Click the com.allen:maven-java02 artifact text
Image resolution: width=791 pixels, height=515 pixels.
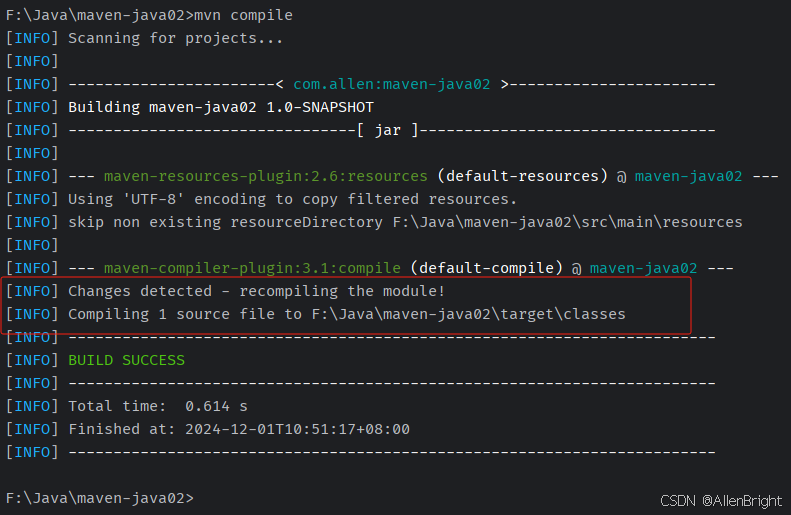tap(391, 84)
